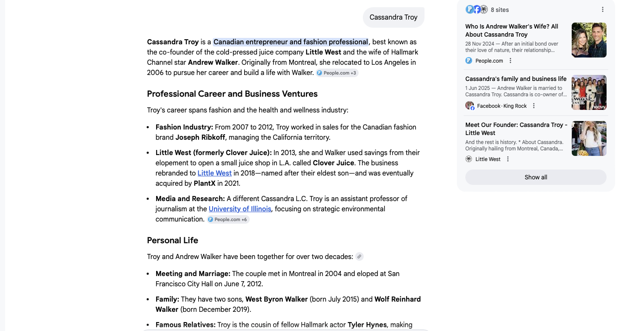This screenshot has height=331, width=644.
Task: Open 'Cassandra's family and business life' result
Action: [x=516, y=79]
